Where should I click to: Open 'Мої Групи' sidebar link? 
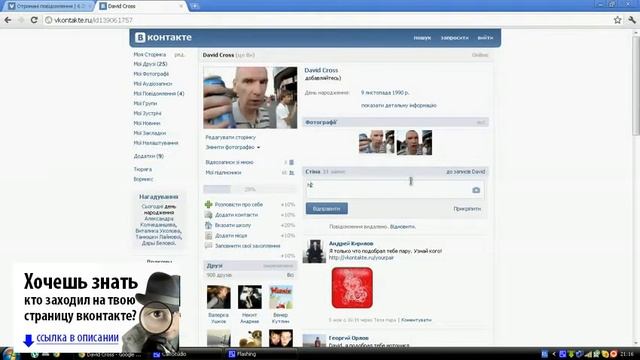coord(145,103)
